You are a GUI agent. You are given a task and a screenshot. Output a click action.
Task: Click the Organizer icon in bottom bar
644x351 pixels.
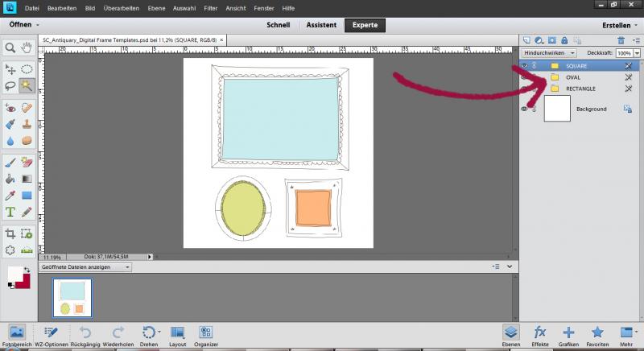click(x=206, y=334)
